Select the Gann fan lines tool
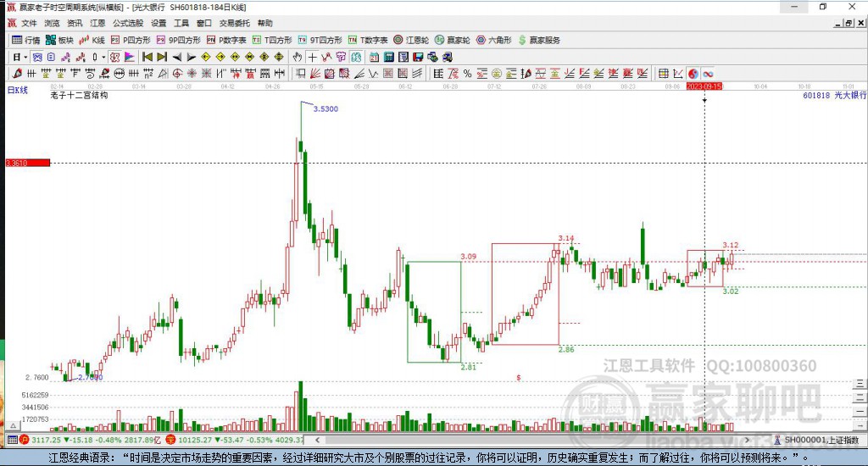The height and width of the screenshot is (466, 868). point(315,74)
